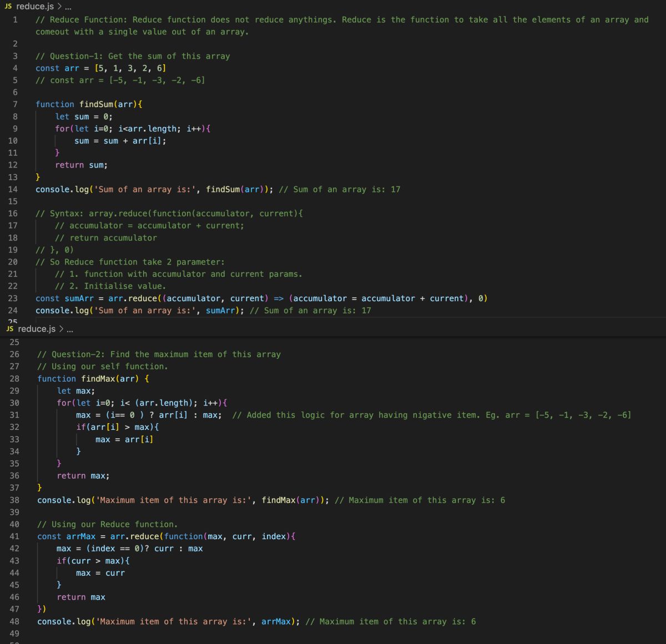Select line number 14 in the gutter

coord(13,189)
